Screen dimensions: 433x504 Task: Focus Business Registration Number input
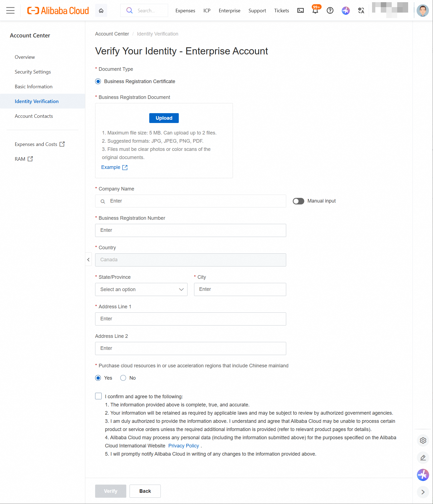click(191, 230)
